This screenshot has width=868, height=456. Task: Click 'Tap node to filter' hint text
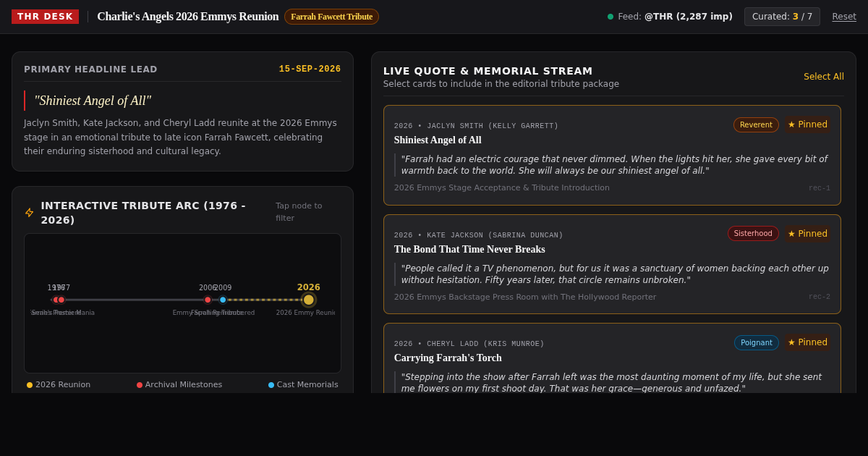299,212
